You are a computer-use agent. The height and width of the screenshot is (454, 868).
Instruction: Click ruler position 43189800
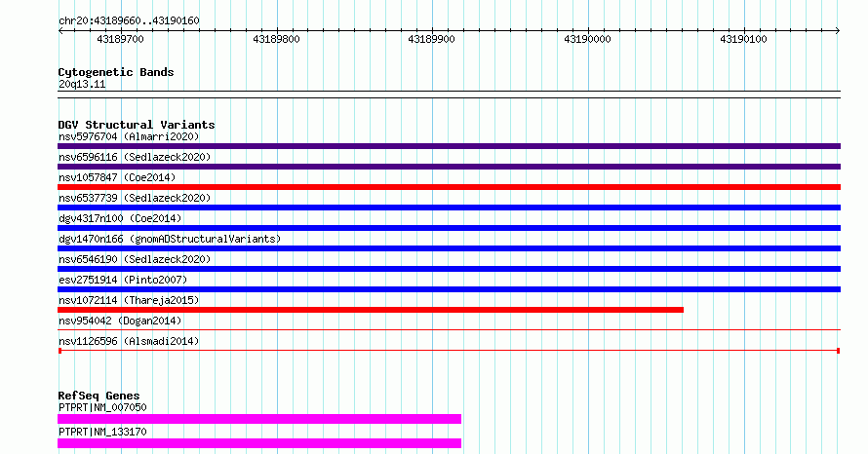276,39
